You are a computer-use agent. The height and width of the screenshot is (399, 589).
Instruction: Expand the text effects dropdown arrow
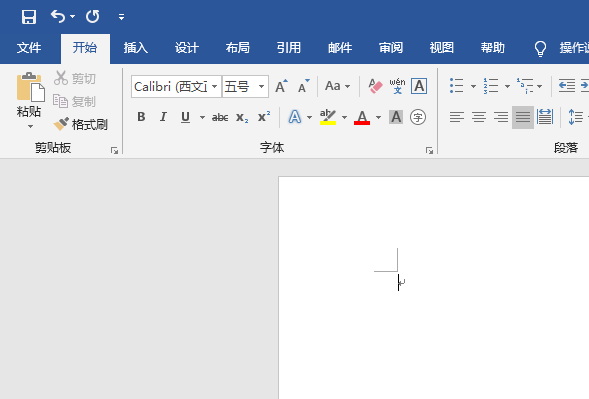tap(309, 117)
